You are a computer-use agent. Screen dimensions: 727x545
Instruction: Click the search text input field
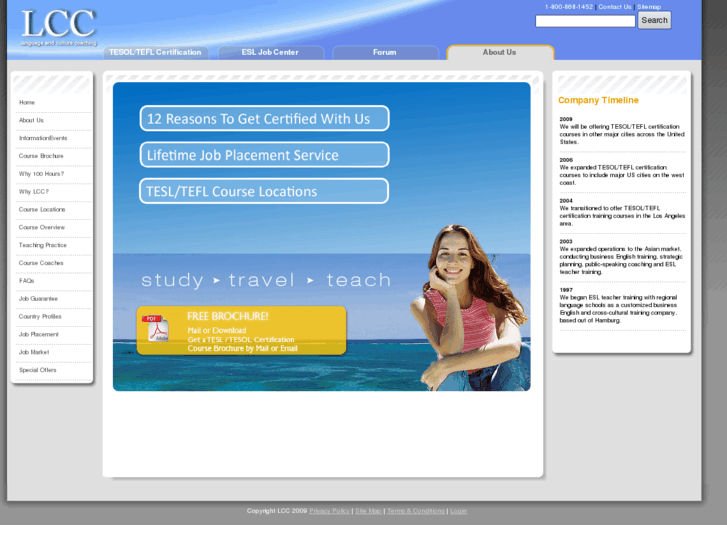[585, 20]
